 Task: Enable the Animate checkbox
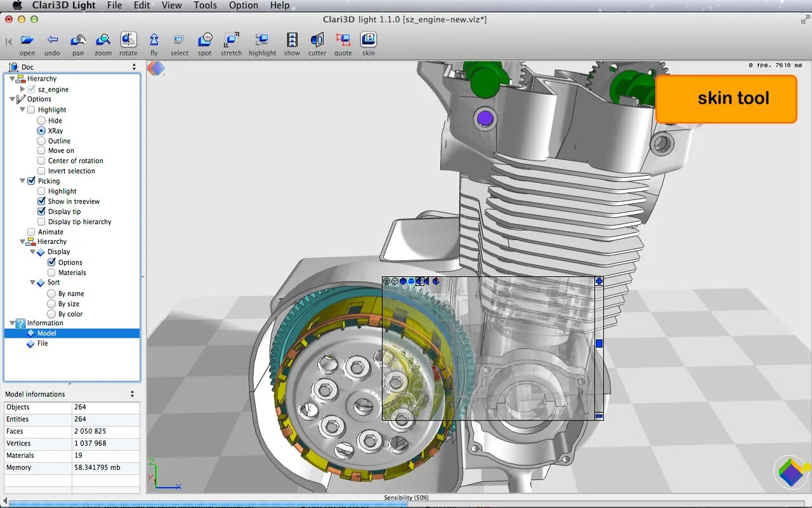(31, 232)
